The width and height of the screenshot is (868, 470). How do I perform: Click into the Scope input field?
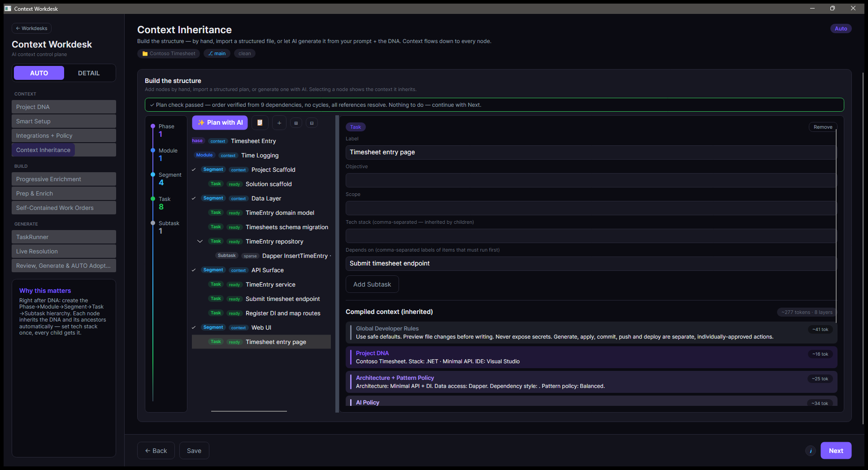point(590,208)
